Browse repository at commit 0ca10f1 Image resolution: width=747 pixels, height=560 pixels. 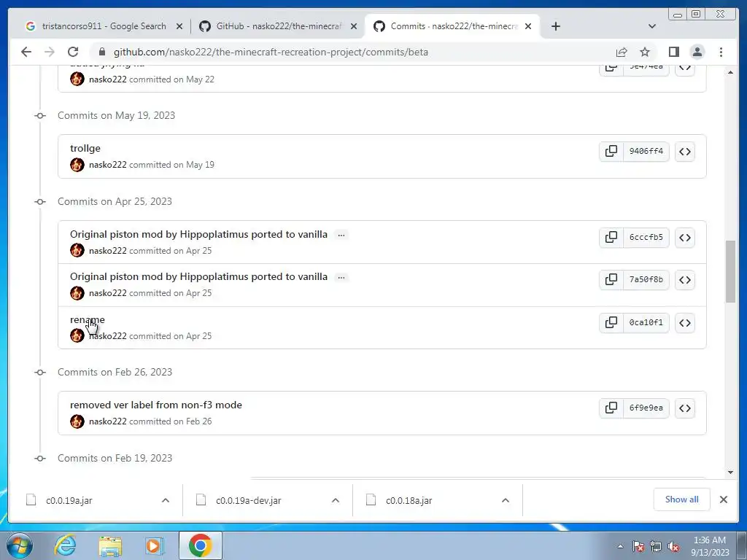point(684,322)
